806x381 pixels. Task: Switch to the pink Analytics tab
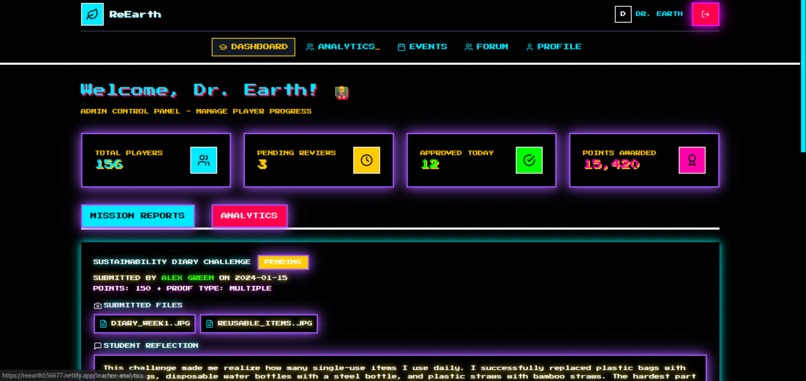point(249,216)
